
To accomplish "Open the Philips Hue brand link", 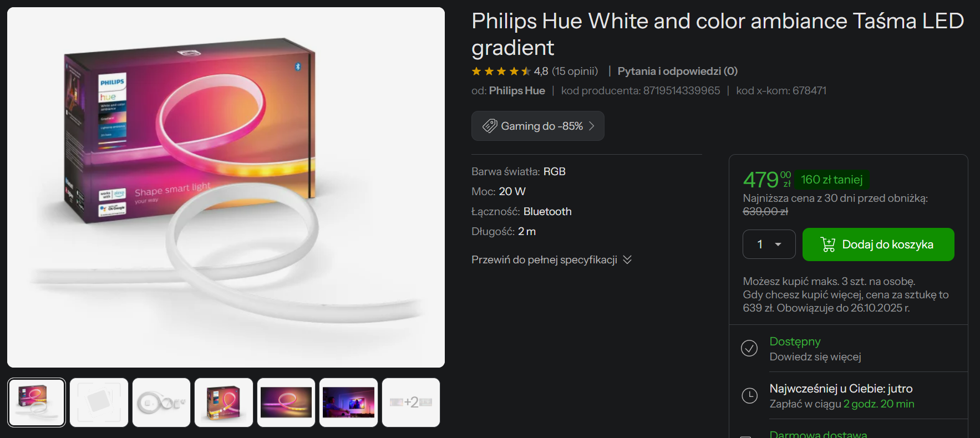I will [x=517, y=90].
